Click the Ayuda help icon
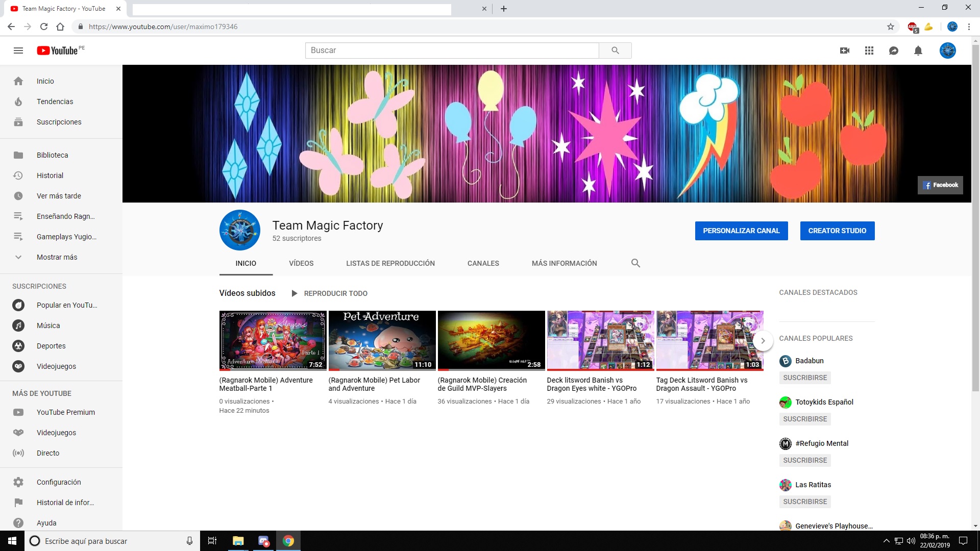Viewport: 980px width, 551px height. point(18,523)
